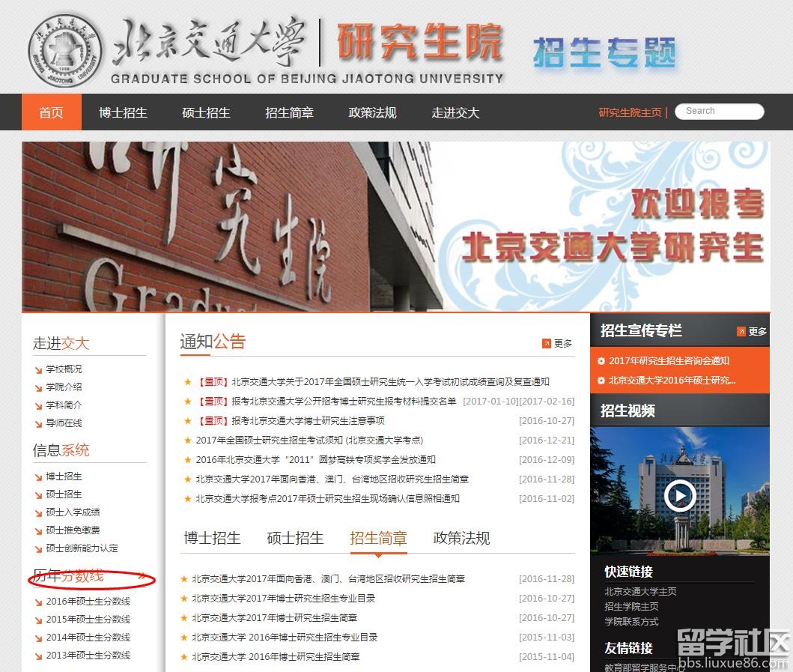This screenshot has width=793, height=672.
Task: Go to the 首页 navigation tab
Action: [x=52, y=112]
